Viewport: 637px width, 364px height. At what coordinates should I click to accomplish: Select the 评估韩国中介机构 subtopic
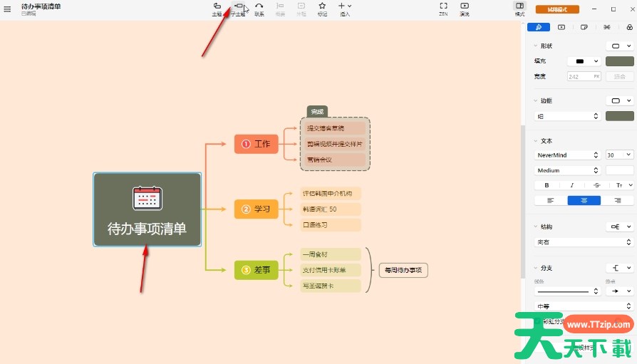coord(331,193)
